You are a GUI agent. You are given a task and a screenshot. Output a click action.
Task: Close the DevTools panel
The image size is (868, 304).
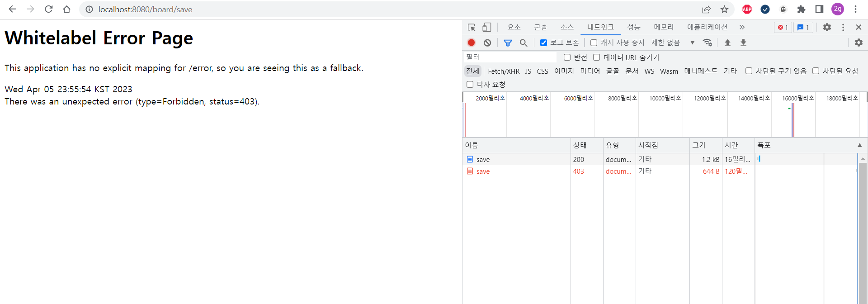coord(859,27)
